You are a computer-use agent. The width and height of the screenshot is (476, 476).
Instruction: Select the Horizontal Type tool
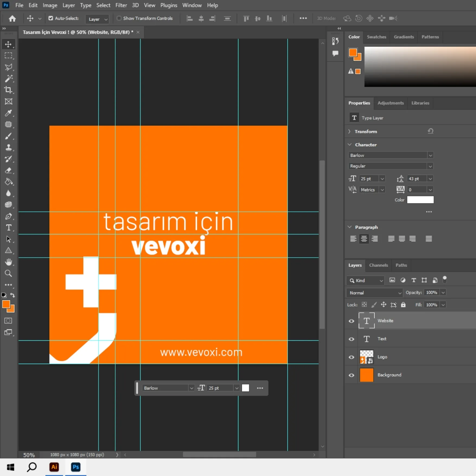coord(8,228)
